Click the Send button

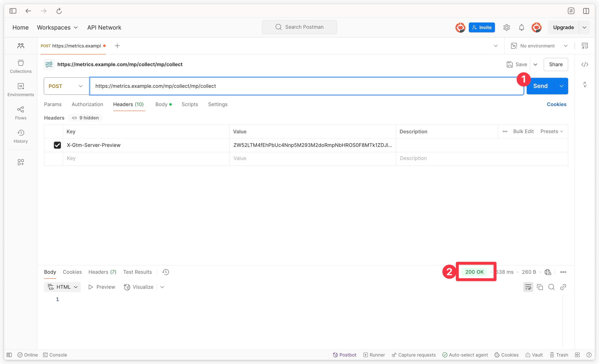[540, 86]
